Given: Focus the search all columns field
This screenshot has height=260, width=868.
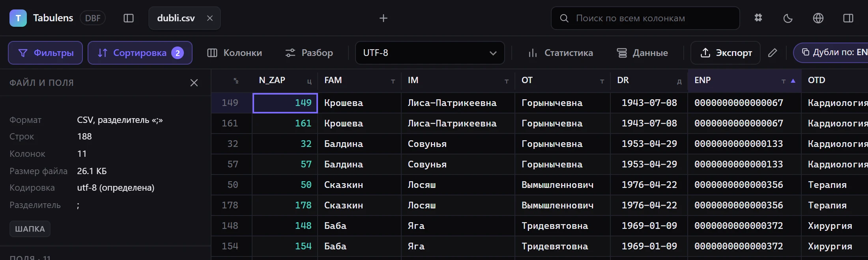Looking at the screenshot, I should pos(645,18).
